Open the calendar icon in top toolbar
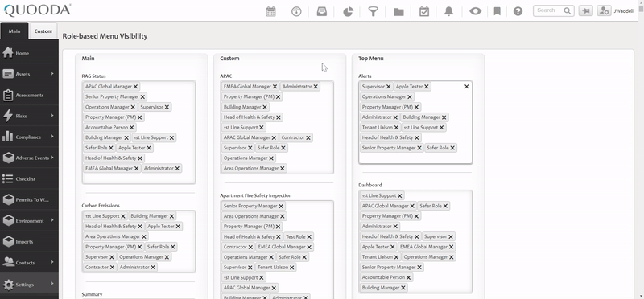This screenshot has width=644, height=299. pyautogui.click(x=270, y=11)
